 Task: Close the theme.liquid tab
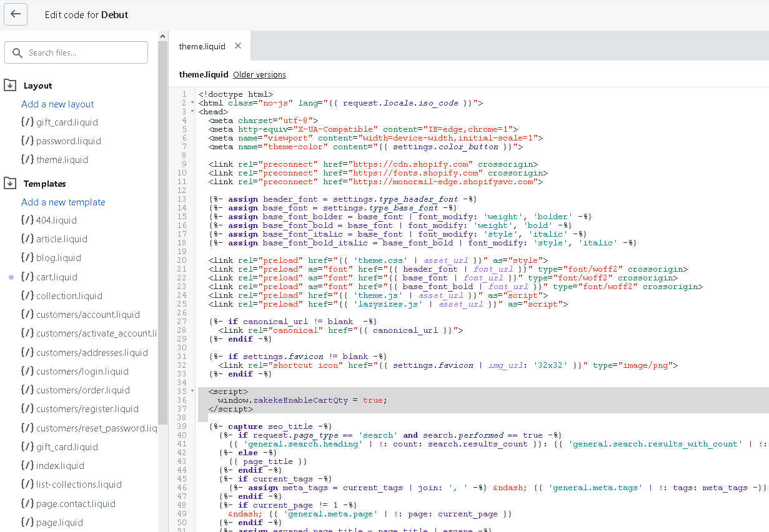pyautogui.click(x=238, y=46)
